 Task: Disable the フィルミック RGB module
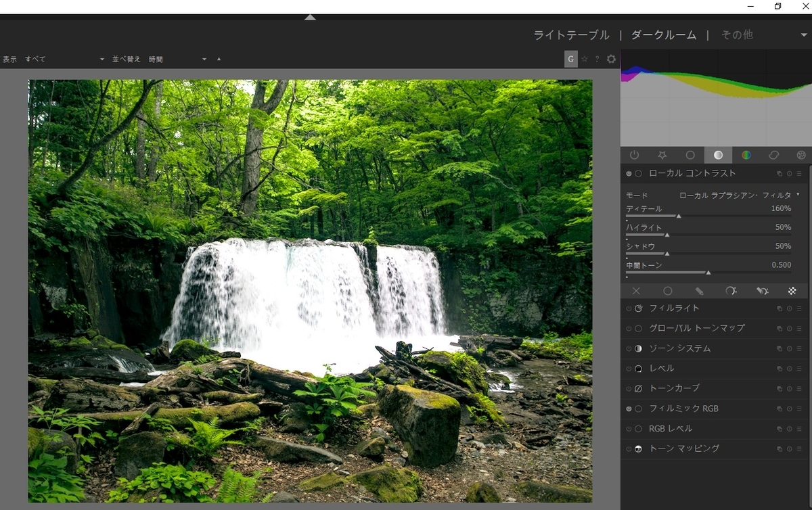(629, 409)
